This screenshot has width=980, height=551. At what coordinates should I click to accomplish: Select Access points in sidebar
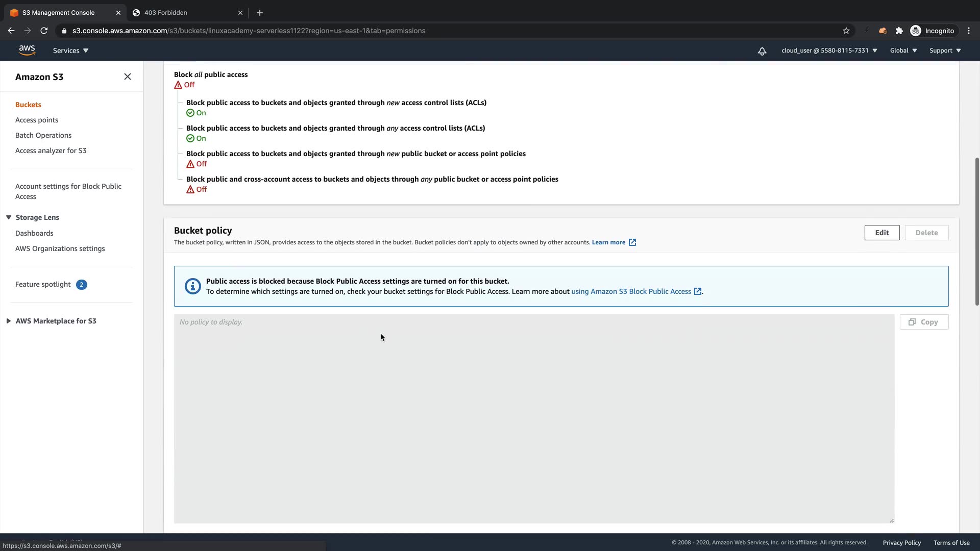(x=37, y=120)
